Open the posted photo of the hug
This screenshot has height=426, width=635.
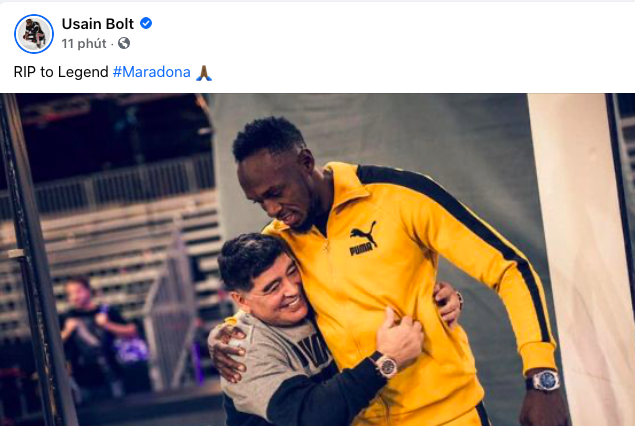pos(318,260)
